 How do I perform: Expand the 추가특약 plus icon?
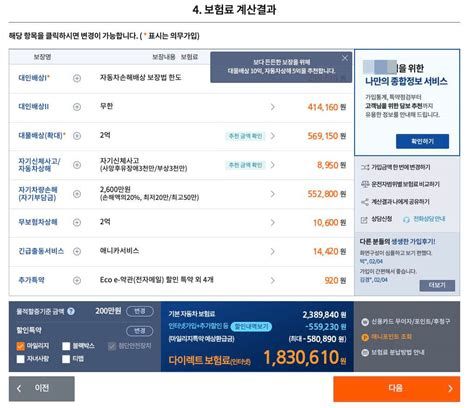77,281
